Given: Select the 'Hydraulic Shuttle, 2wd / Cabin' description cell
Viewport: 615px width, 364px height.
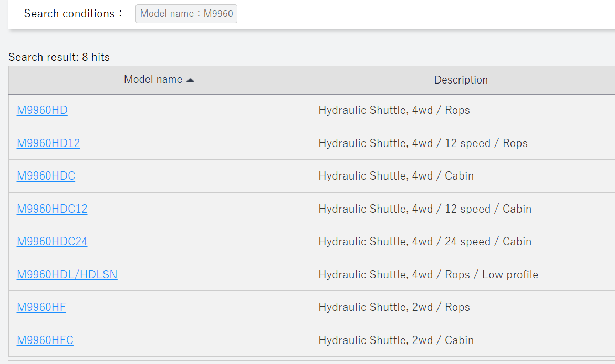Looking at the screenshot, I should tap(461, 340).
